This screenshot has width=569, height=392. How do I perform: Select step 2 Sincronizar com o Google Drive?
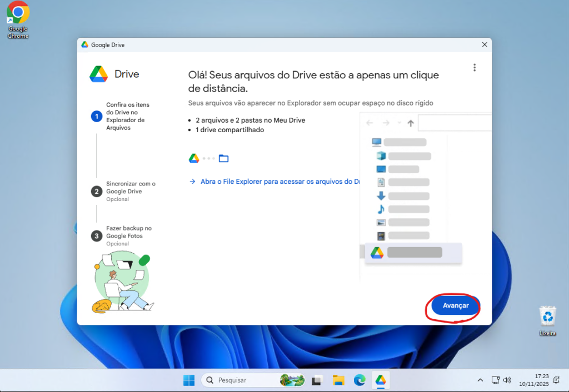[131, 188]
